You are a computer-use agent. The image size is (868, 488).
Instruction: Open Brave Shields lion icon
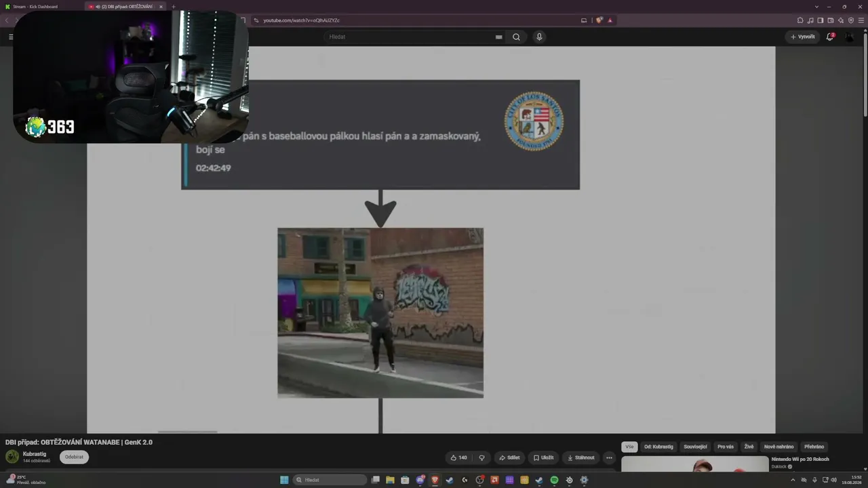pos(599,20)
